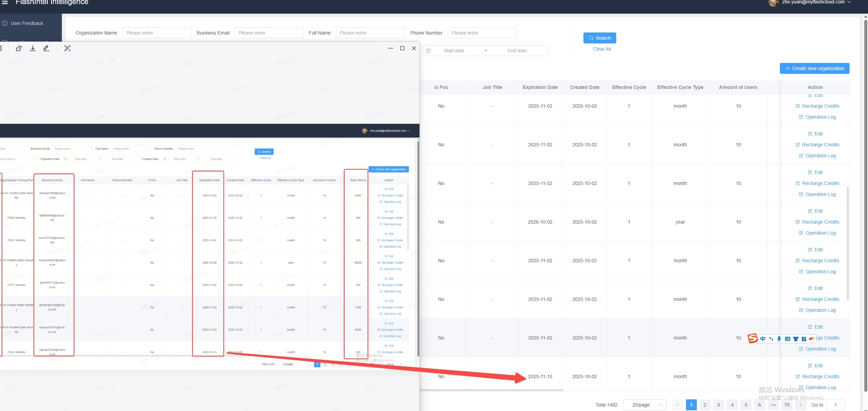The width and height of the screenshot is (868, 411).
Task: Click the microphone icon on Sogou input bar
Action: click(779, 339)
